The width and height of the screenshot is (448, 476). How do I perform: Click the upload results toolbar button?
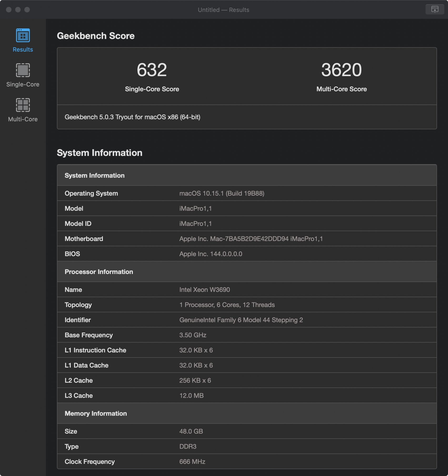435,9
